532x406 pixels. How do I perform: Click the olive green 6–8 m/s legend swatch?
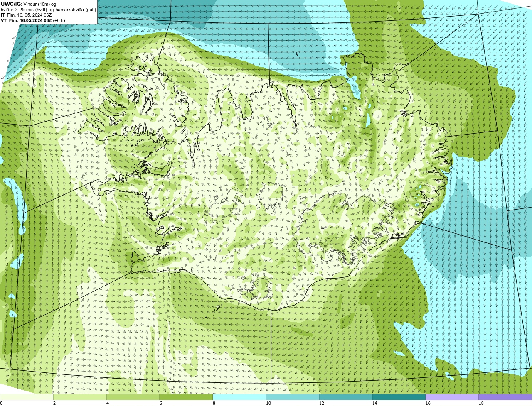point(186,397)
